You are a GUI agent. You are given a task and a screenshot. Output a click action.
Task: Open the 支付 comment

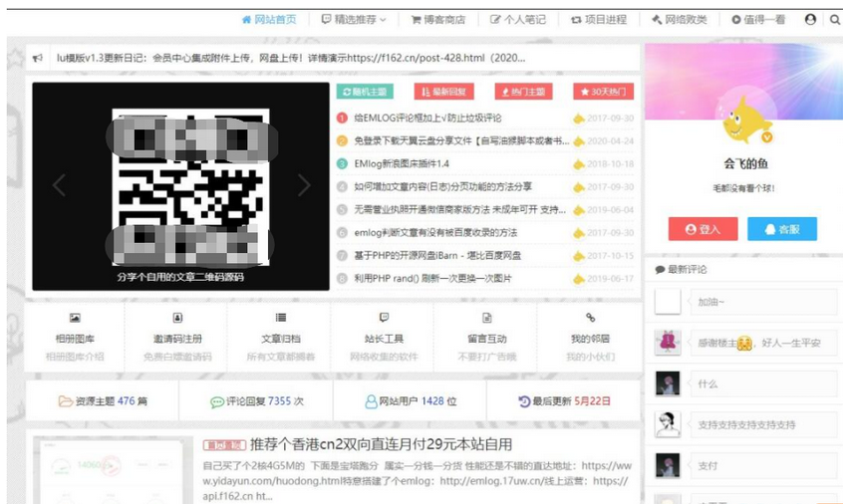[763, 465]
